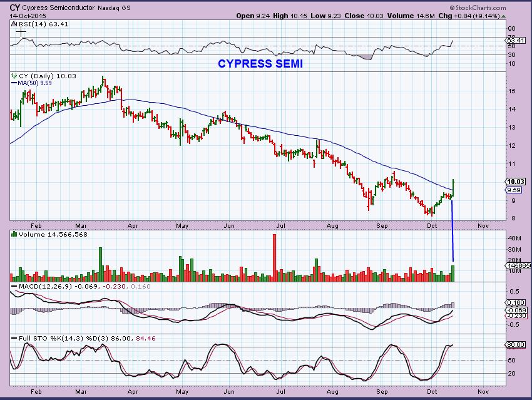The height and width of the screenshot is (400, 532).
Task: Click the May label at chart bottom
Action: pyautogui.click(x=182, y=391)
